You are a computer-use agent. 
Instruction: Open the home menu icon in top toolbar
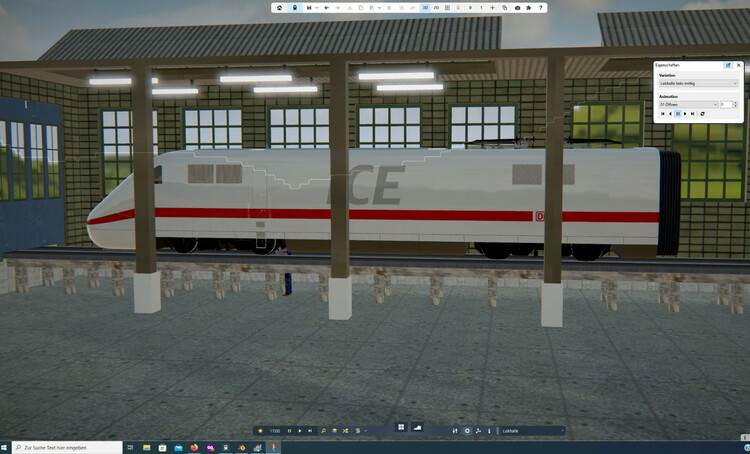[279, 8]
